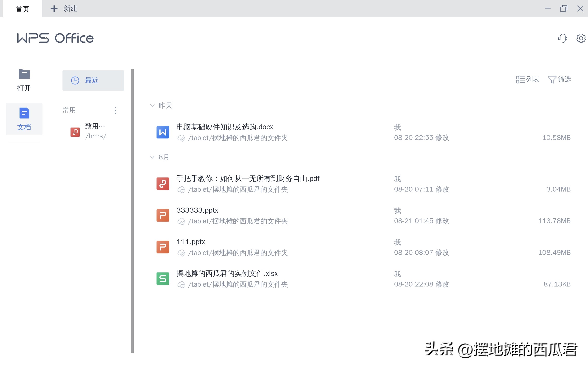This screenshot has width=588, height=367.
Task: Open the 常用 three-dot options menu
Action: pos(115,110)
